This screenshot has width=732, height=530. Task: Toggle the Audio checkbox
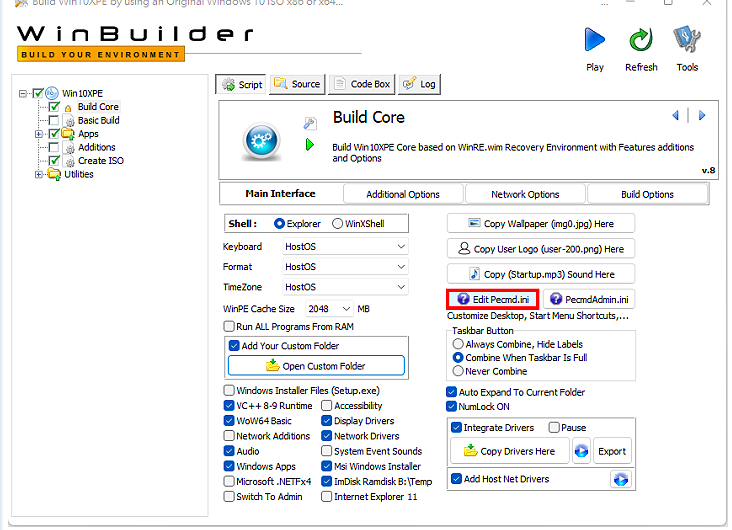click(x=229, y=451)
